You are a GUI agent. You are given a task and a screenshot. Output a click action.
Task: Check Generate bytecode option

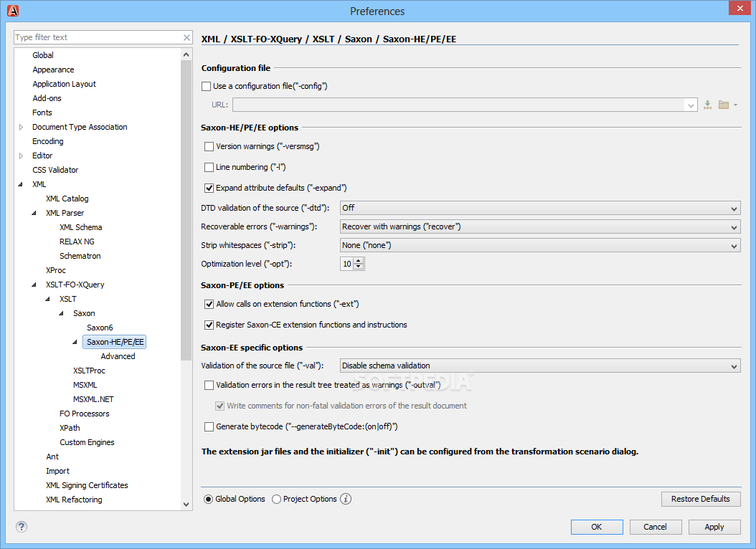coord(209,426)
